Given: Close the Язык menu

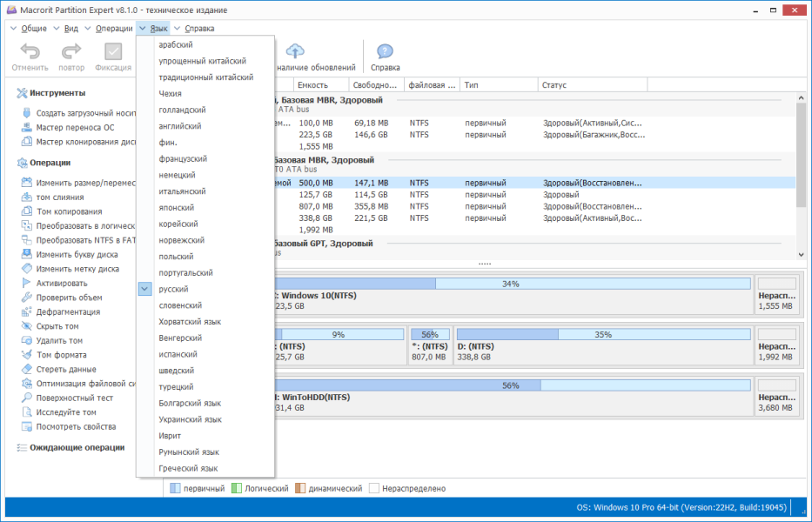Looking at the screenshot, I should pos(153,29).
